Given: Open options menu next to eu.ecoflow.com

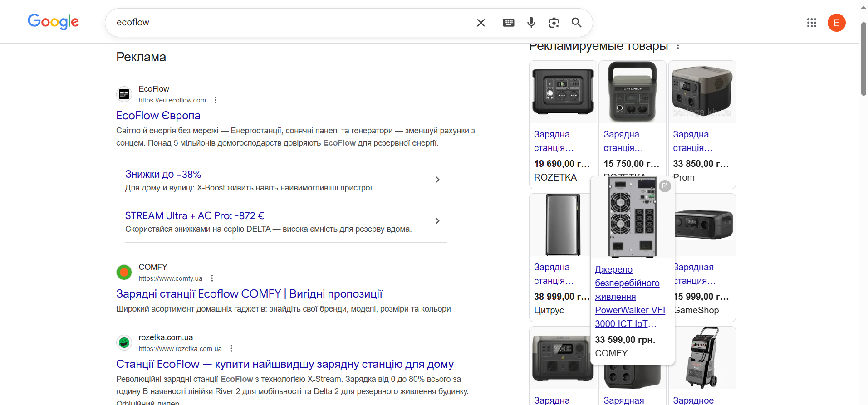Looking at the screenshot, I should tap(216, 100).
